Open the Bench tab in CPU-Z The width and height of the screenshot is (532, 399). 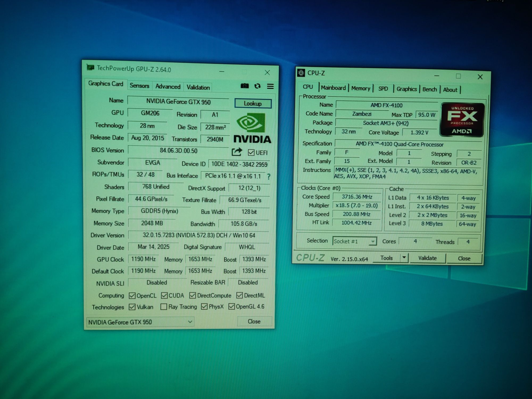point(430,89)
